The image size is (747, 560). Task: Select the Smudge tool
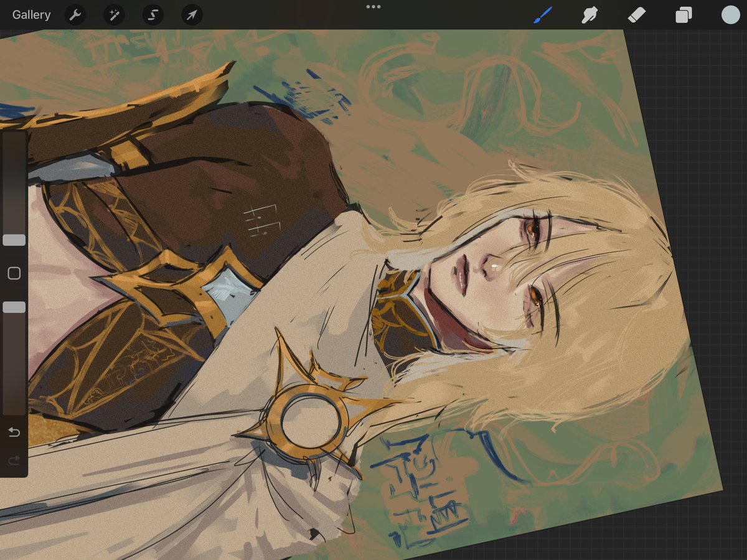click(x=589, y=15)
